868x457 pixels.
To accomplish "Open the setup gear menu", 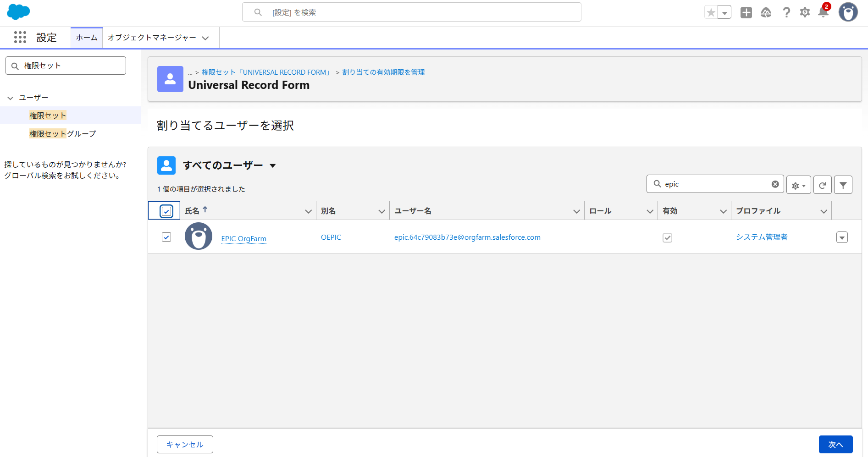I will tap(805, 12).
